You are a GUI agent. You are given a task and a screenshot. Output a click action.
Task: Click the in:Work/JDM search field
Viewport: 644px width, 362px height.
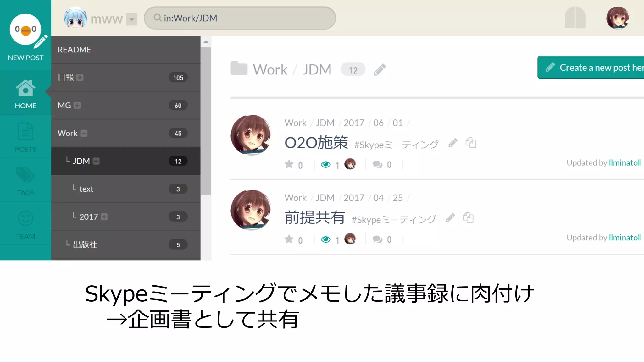point(240,18)
